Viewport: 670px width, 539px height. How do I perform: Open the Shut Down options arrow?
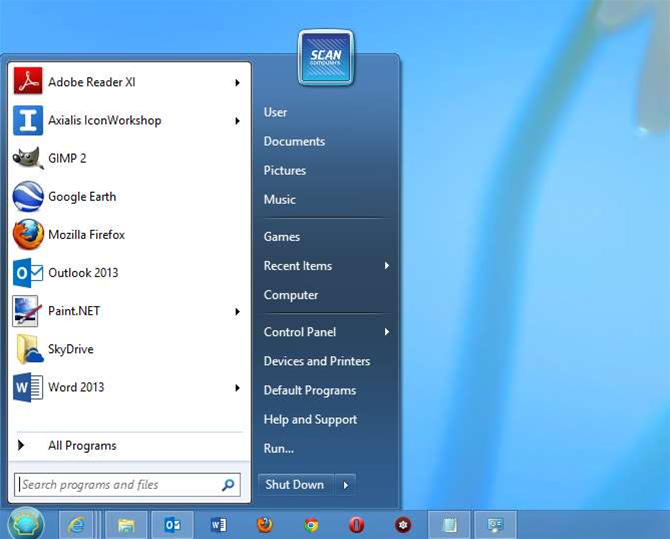346,485
